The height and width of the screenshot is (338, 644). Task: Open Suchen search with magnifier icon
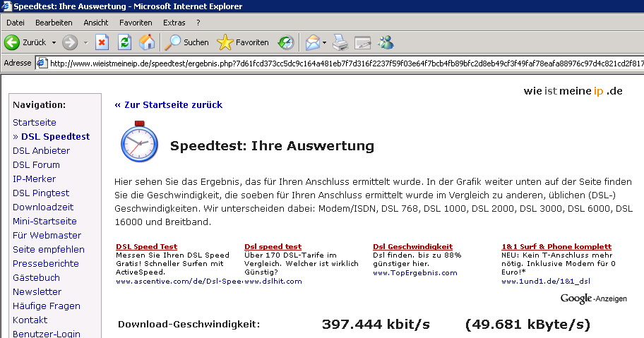[186, 42]
